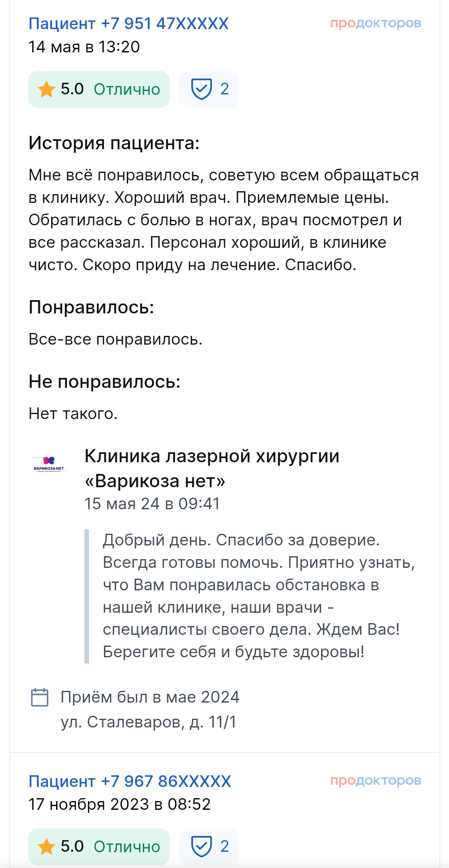Click the ПроДокторов logo beside the 14 мая review
Screen dimensions: 449x868
pyautogui.click(x=375, y=23)
